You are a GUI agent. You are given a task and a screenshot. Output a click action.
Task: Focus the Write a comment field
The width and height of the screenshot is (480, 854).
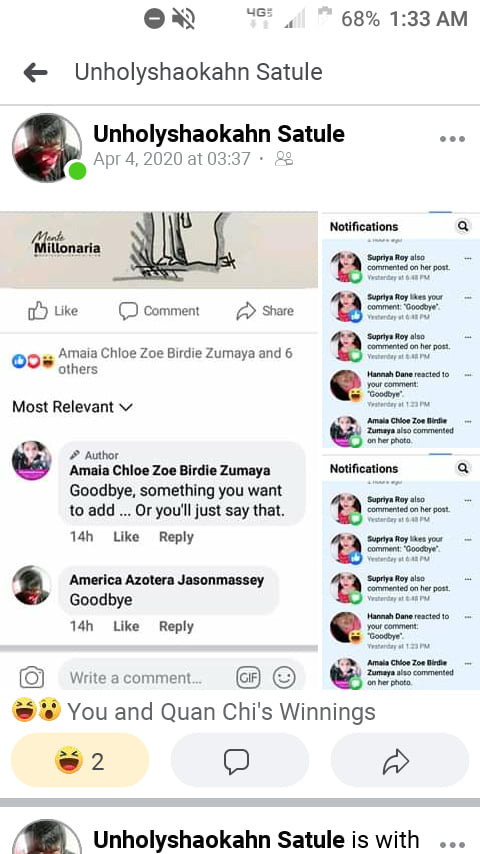click(147, 678)
